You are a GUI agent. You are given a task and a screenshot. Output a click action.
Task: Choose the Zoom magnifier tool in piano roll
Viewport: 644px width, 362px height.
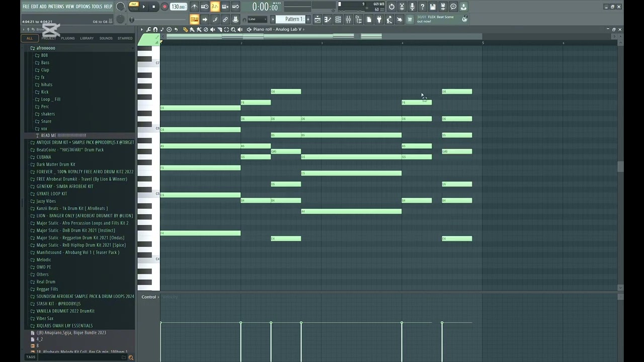[x=233, y=29]
